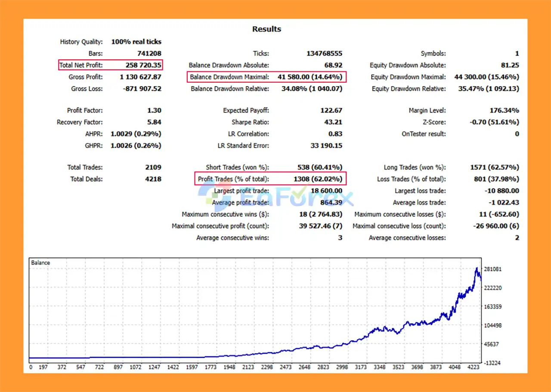Click the Gross Profit value 1 130 627.87
The image size is (551, 392).
(x=140, y=77)
